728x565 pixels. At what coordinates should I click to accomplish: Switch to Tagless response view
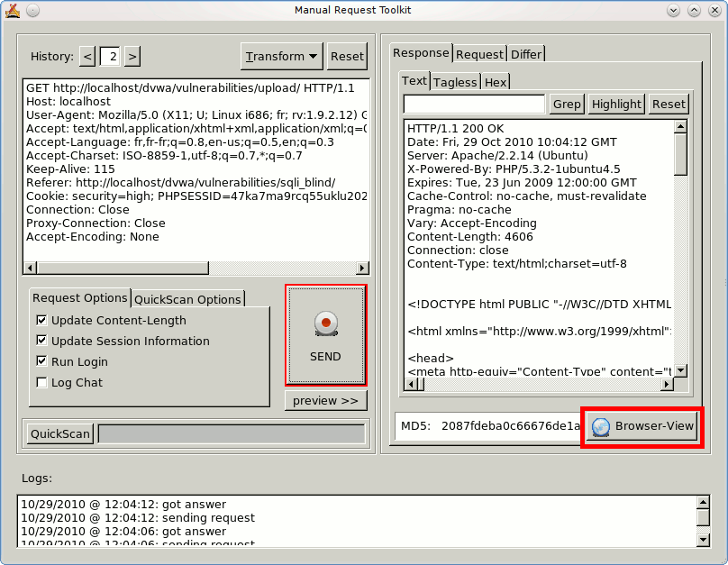pos(455,82)
